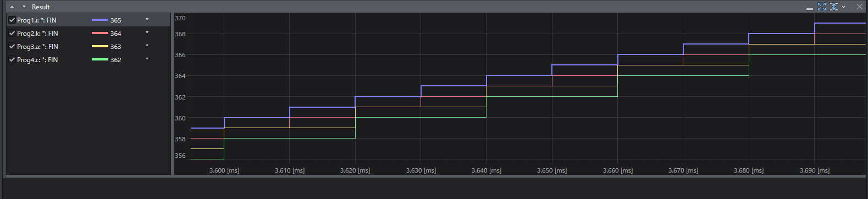Toggle the Prog4.c signal checkbox
The image size is (868, 199).
tap(12, 59)
